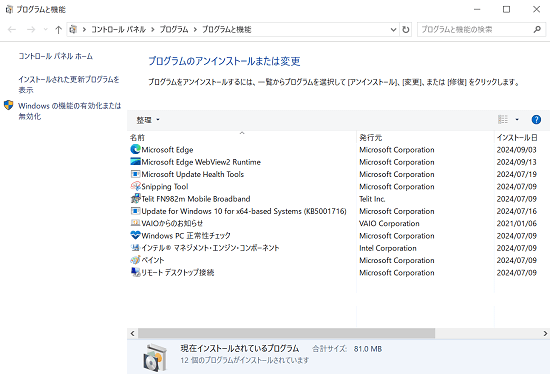Screen dimensions: 550x374
Task: Click the Microsoft Update Health Tools icon
Action: click(135, 174)
